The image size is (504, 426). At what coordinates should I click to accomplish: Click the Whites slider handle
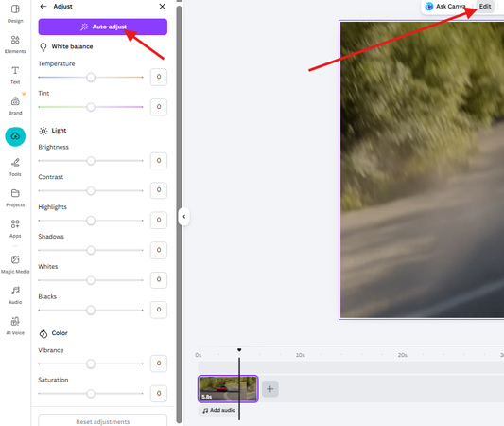pos(91,280)
